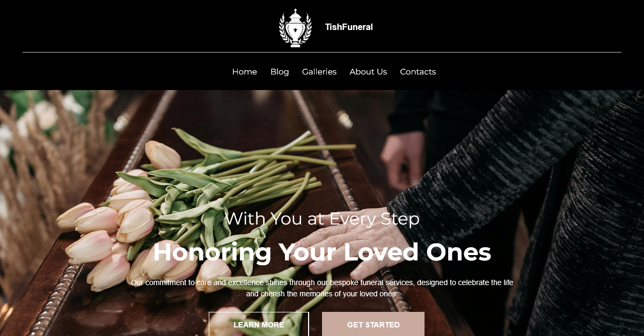The width and height of the screenshot is (644, 336).
Task: Go to the Blog page
Action: pos(280,72)
